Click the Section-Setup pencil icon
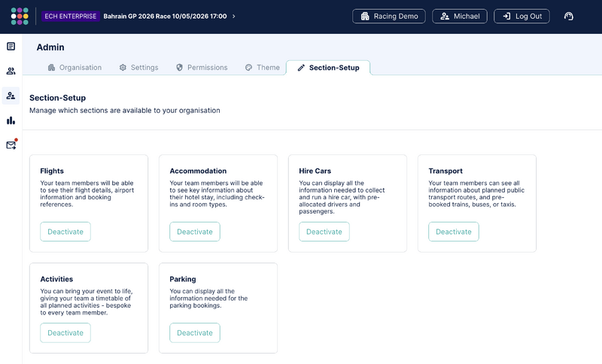This screenshot has width=602, height=364. pyautogui.click(x=302, y=68)
